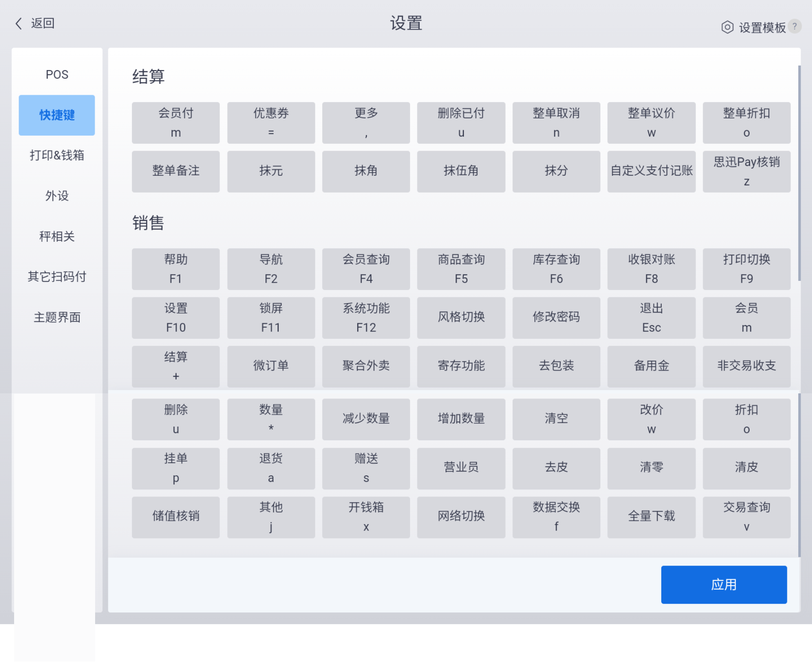Viewport: 812px width, 662px height.
Task: Click 整单取消 shortcut button
Action: tap(556, 123)
